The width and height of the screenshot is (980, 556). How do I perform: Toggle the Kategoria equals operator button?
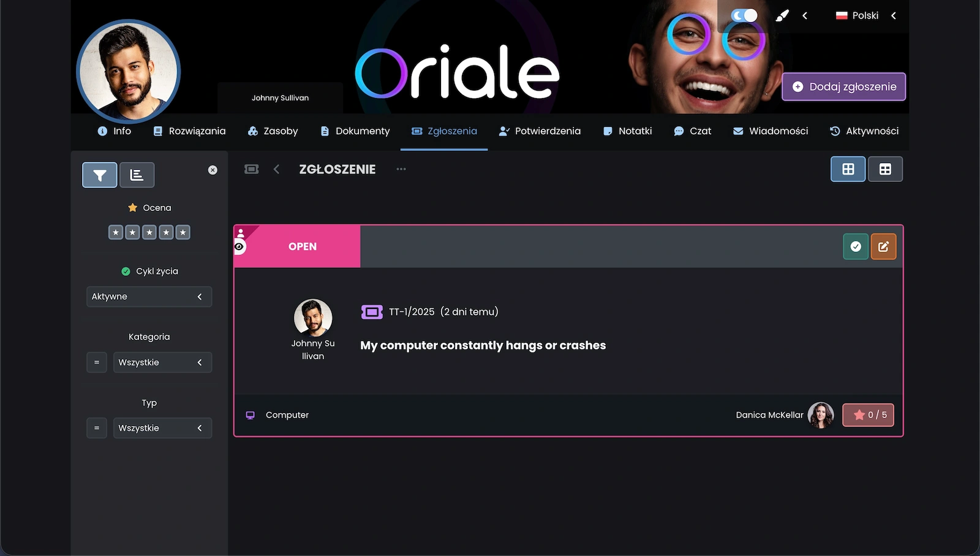pyautogui.click(x=97, y=362)
